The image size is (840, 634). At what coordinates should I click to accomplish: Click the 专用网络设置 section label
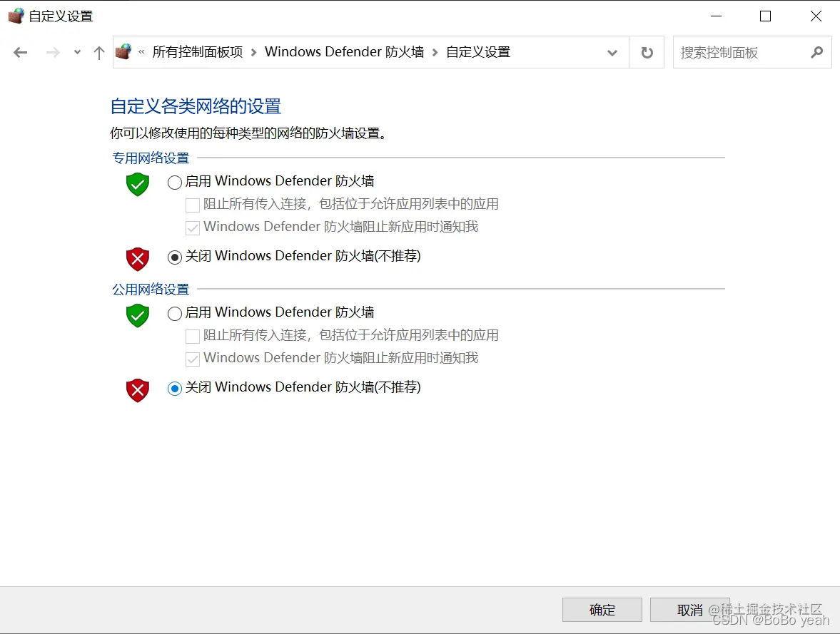tap(151, 158)
